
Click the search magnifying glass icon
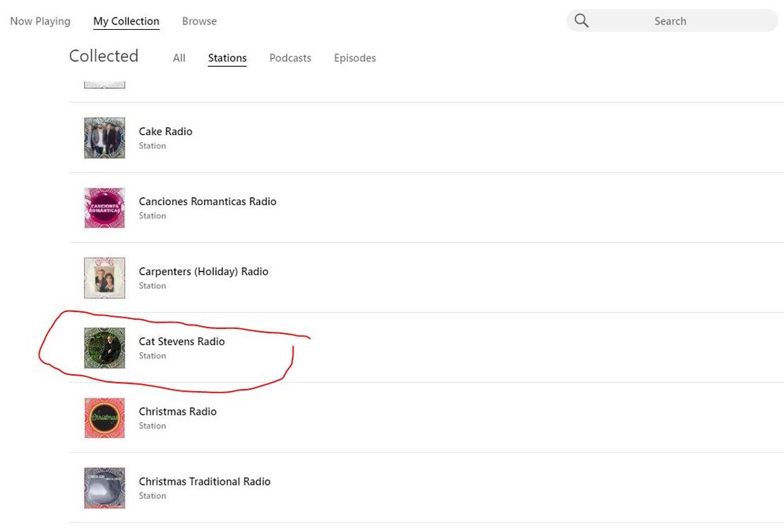point(581,21)
